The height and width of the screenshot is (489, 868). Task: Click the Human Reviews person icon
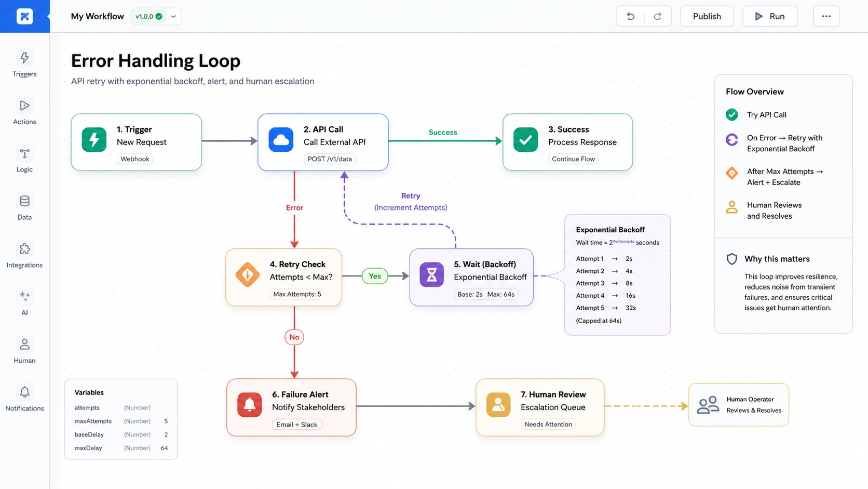(732, 207)
